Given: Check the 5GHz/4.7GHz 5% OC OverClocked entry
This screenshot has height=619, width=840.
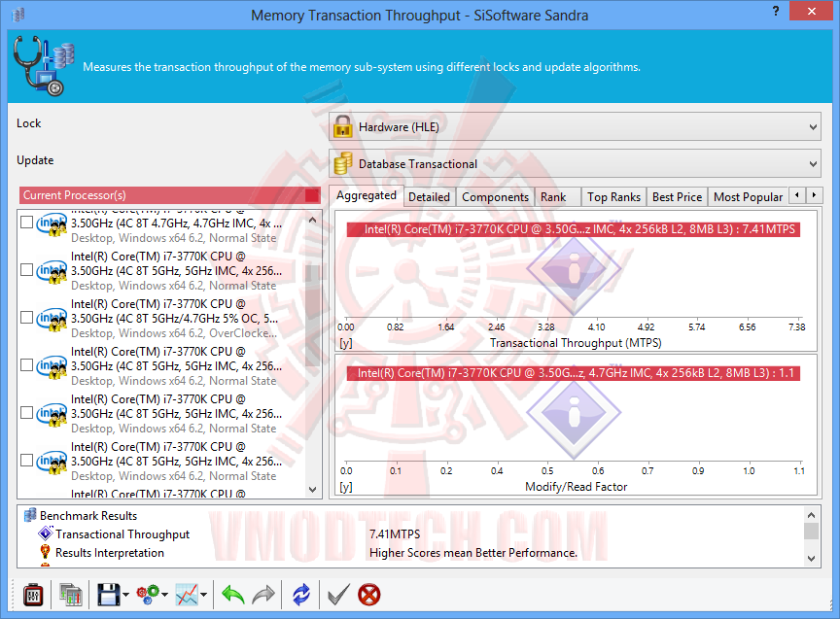Looking at the screenshot, I should (x=27, y=318).
